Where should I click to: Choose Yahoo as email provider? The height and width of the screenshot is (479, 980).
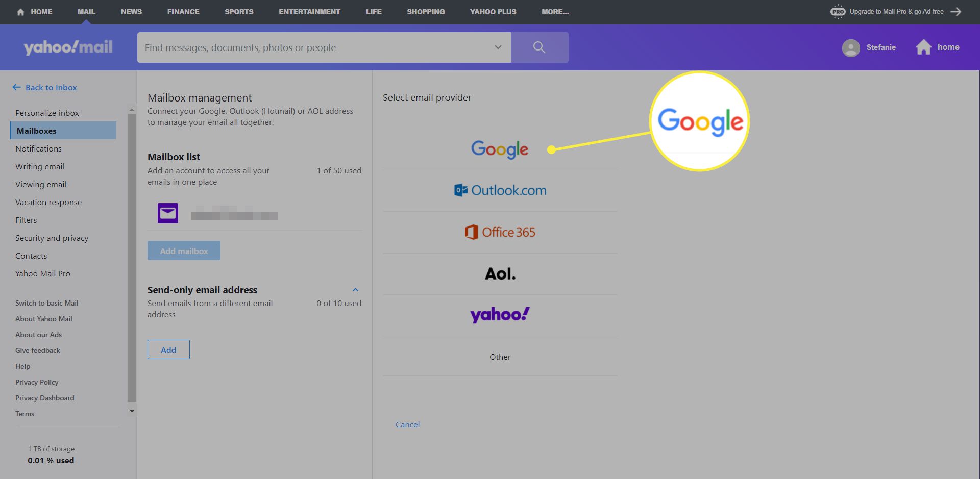pyautogui.click(x=500, y=315)
